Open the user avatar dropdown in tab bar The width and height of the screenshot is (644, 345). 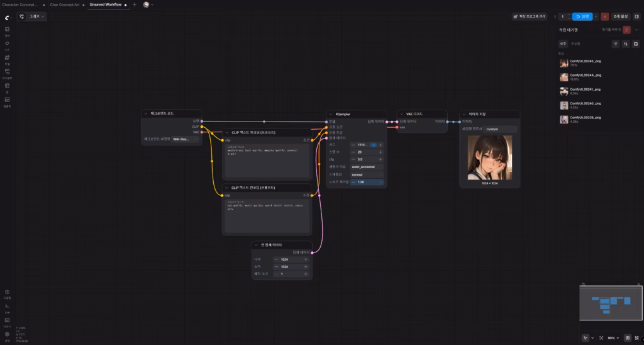click(148, 4)
